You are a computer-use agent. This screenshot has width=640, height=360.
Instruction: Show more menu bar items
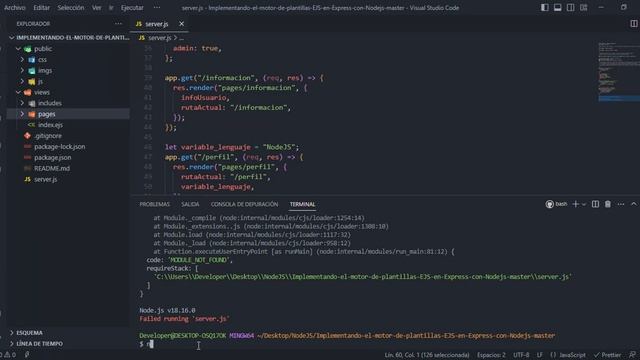click(x=157, y=8)
